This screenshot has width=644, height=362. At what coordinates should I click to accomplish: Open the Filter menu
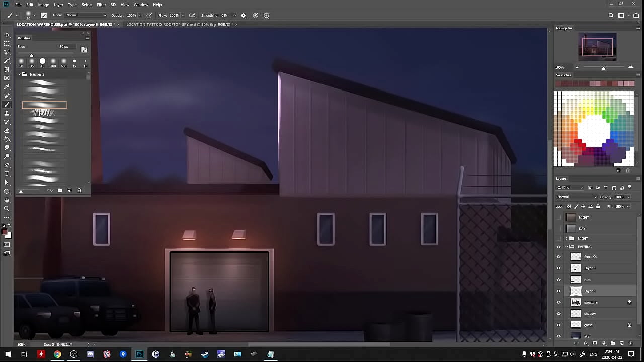click(101, 5)
